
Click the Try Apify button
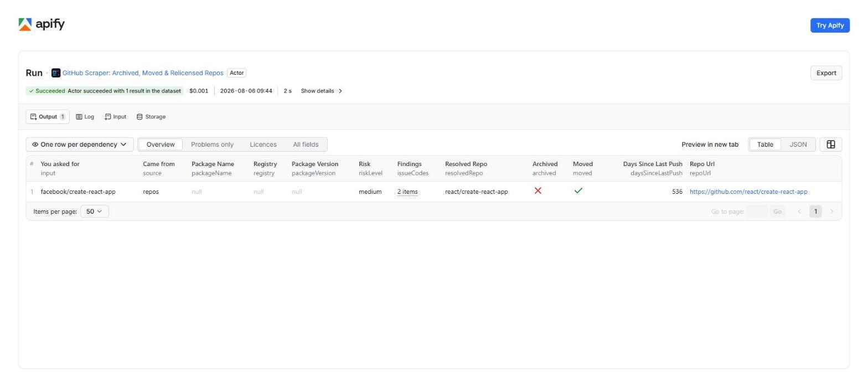click(830, 25)
